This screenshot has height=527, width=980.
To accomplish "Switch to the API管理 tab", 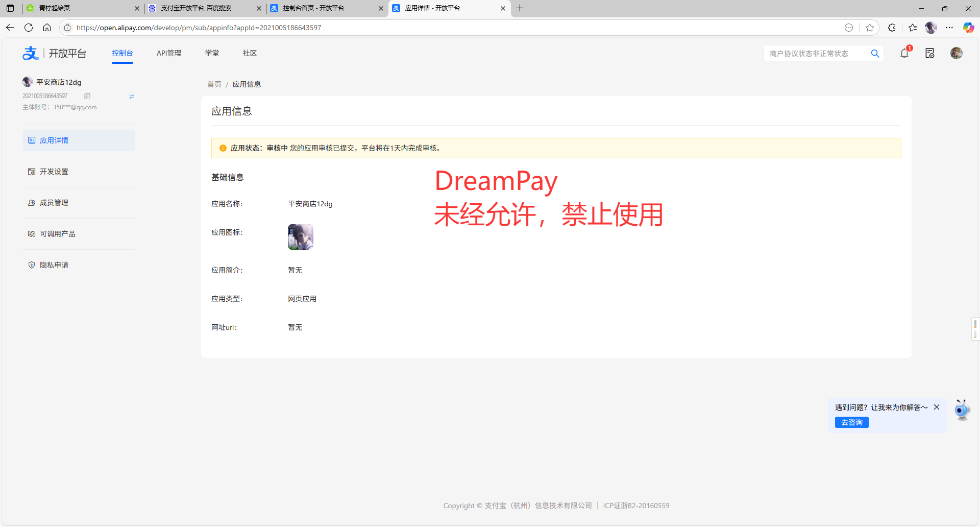I will [169, 53].
